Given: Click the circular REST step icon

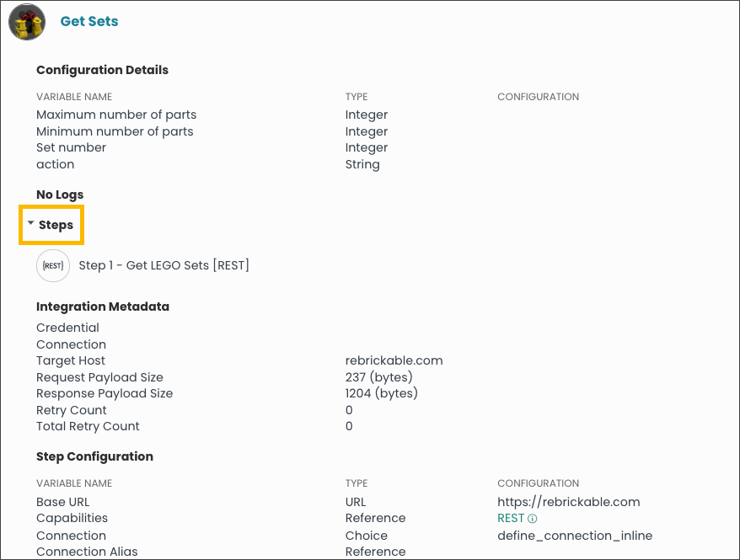Looking at the screenshot, I should (52, 265).
